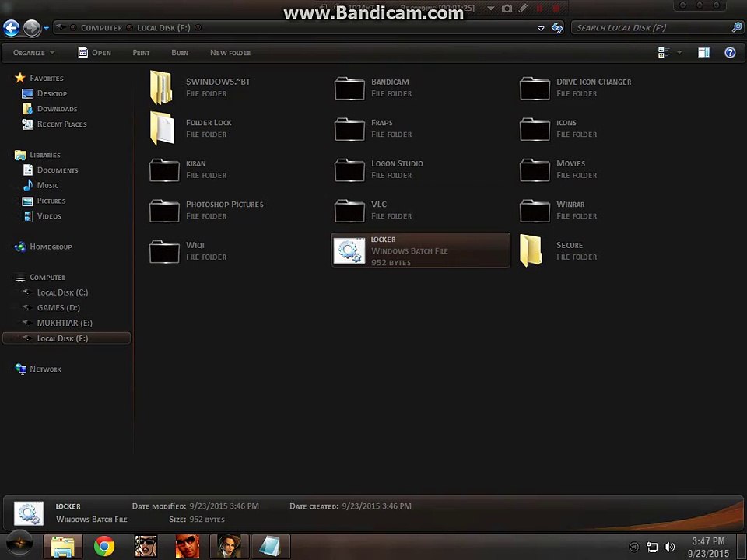
Task: Click Print in the command bar
Action: coord(141,53)
